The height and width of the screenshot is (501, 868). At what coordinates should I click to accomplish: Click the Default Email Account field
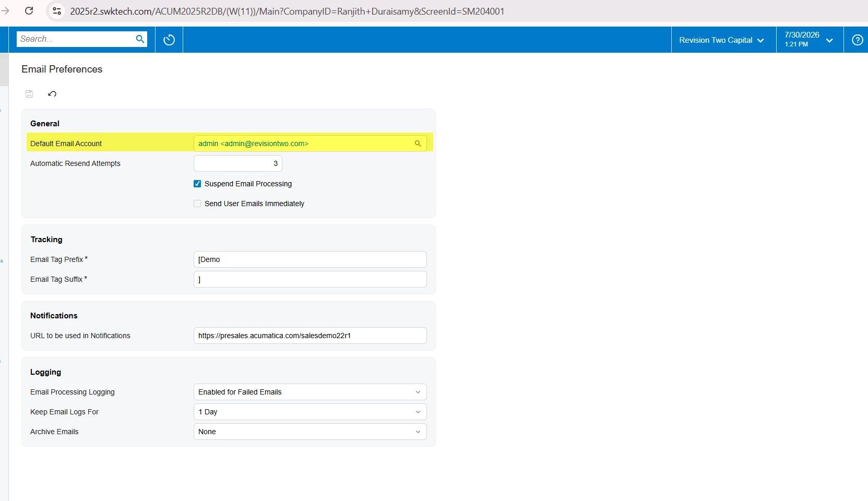(x=310, y=144)
